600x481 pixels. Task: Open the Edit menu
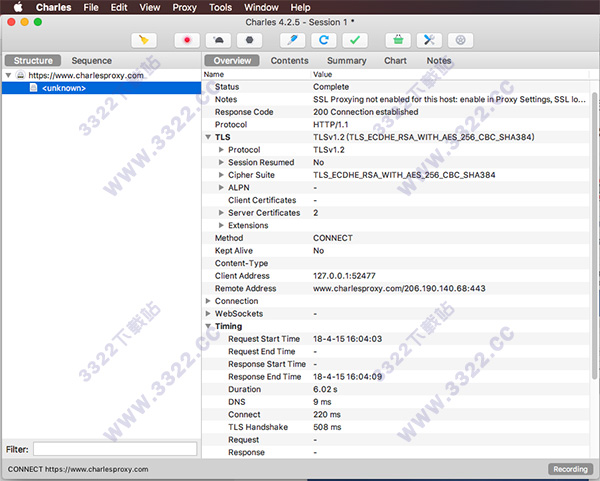(119, 7)
